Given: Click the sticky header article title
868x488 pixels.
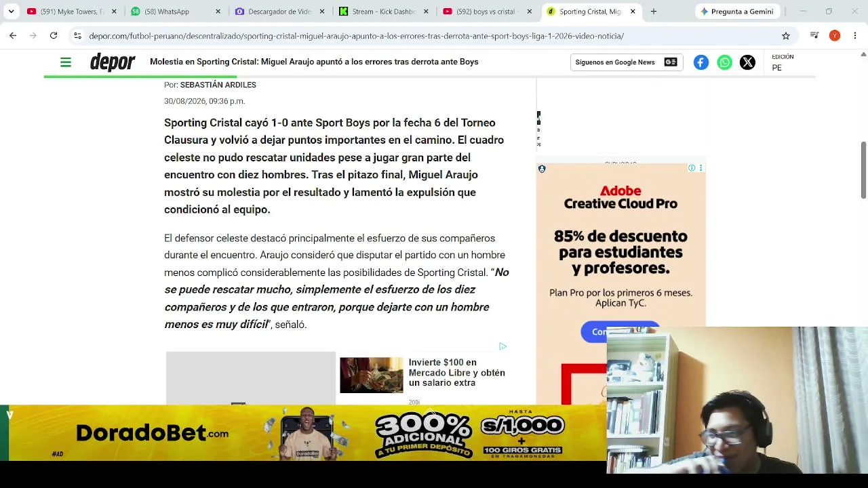Looking at the screenshot, I should tap(314, 62).
